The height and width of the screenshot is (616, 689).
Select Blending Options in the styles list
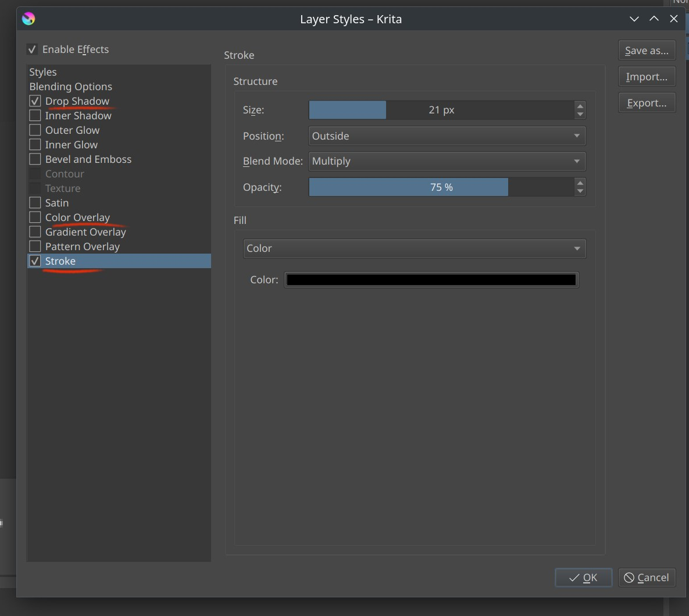pos(71,87)
